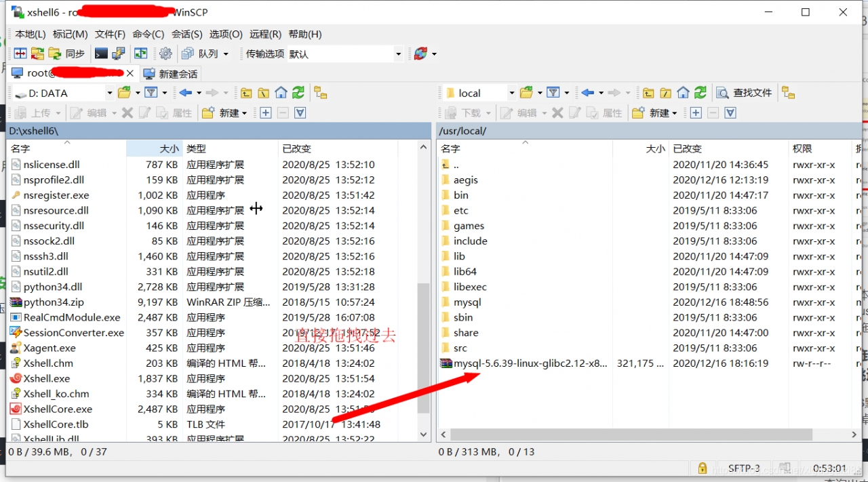Screen dimensions: 868x482
Task: Open the 命令(C) menu
Action: pyautogui.click(x=149, y=34)
